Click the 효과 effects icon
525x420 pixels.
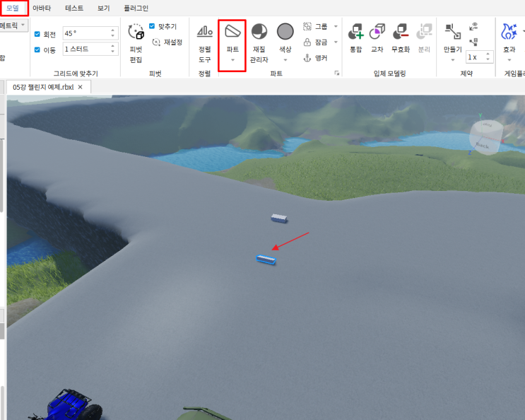(x=509, y=32)
